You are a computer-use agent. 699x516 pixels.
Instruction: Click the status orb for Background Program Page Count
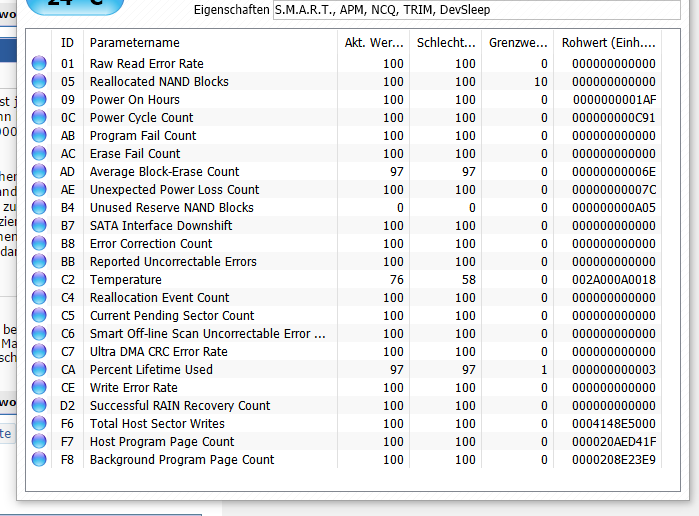(39, 459)
